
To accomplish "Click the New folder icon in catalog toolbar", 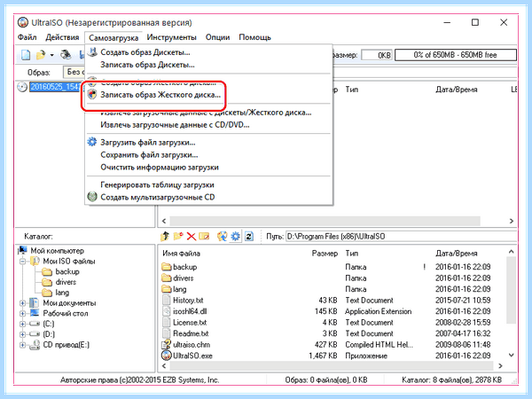I will click(x=178, y=236).
